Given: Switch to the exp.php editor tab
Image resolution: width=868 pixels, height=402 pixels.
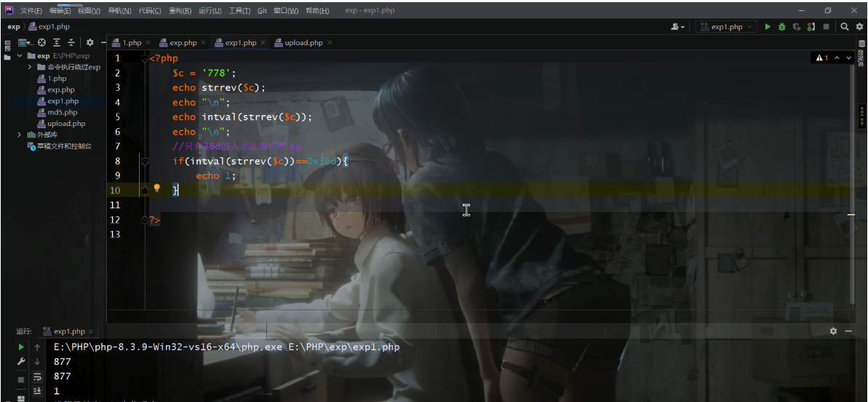Looking at the screenshot, I should pos(183,43).
